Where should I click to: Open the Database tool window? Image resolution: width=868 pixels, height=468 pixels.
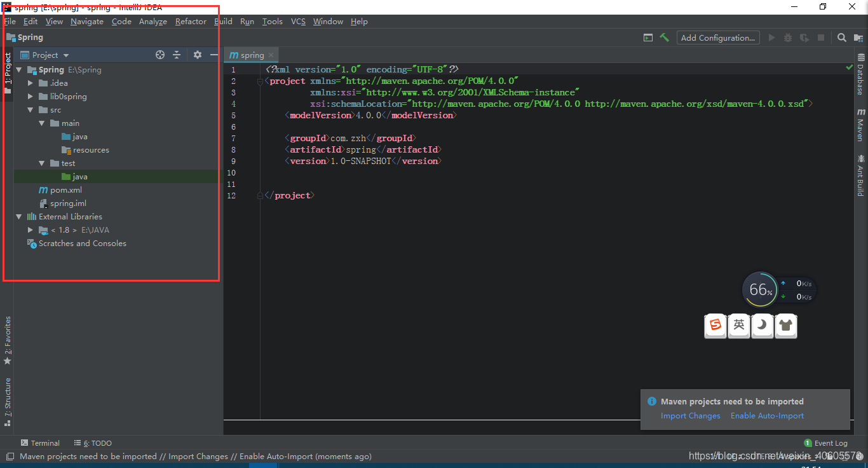pyautogui.click(x=860, y=74)
